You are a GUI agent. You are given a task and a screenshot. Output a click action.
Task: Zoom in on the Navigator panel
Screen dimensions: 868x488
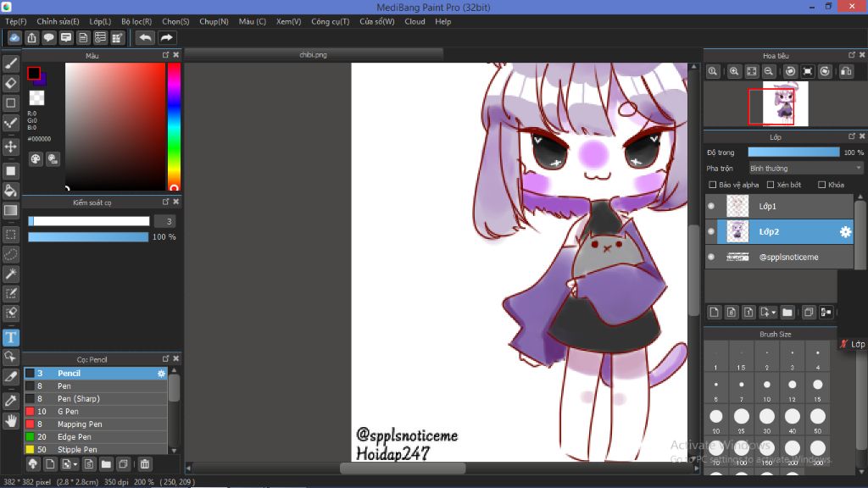(734, 71)
